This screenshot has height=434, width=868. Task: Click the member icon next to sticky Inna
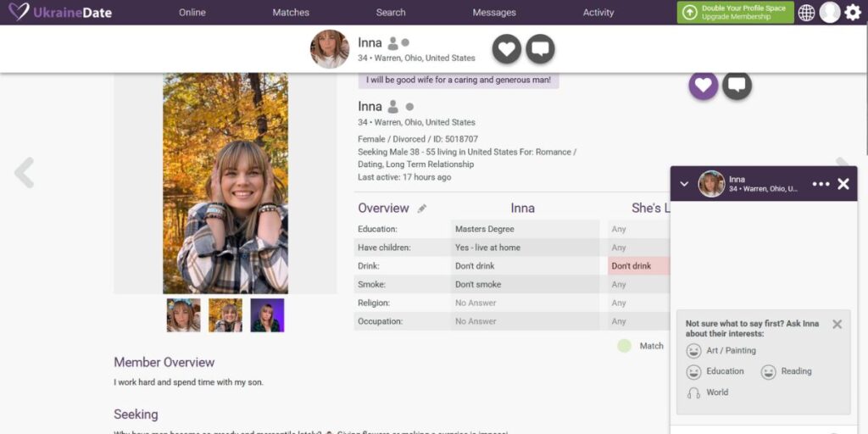tap(392, 43)
